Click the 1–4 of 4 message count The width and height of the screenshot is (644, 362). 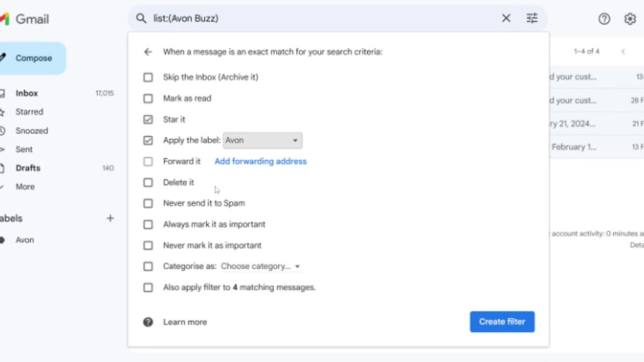[587, 51]
